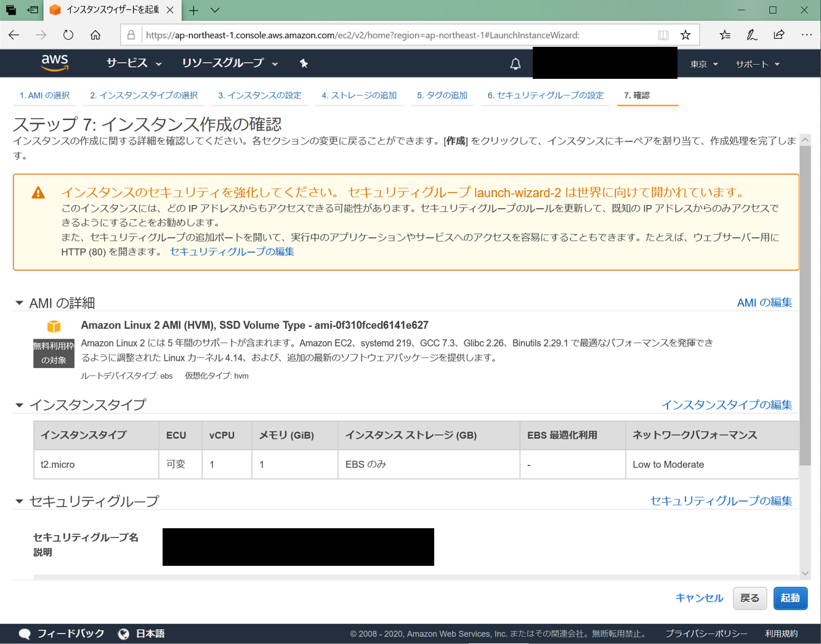Click セキュリティグループの編集 link in section header
The height and width of the screenshot is (644, 821).
click(721, 501)
